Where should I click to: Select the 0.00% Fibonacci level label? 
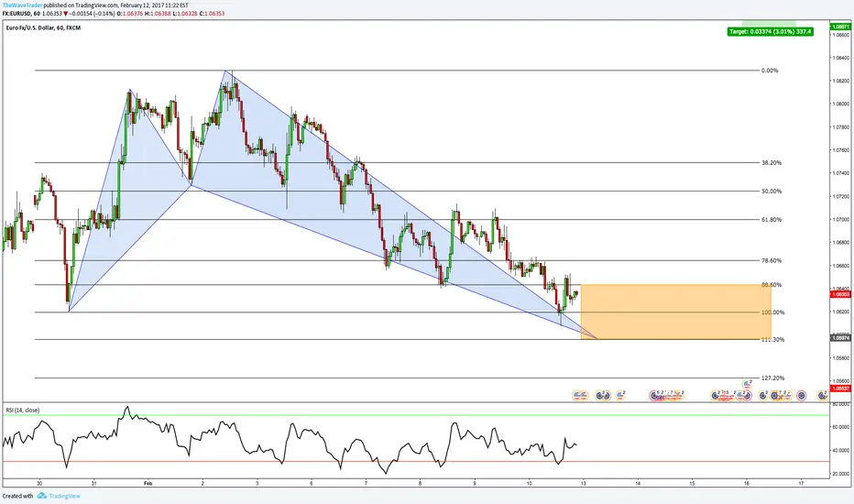770,71
